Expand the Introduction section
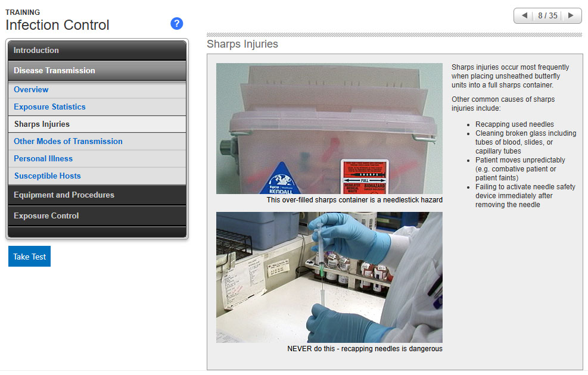This screenshot has height=375, width=588. pos(97,51)
